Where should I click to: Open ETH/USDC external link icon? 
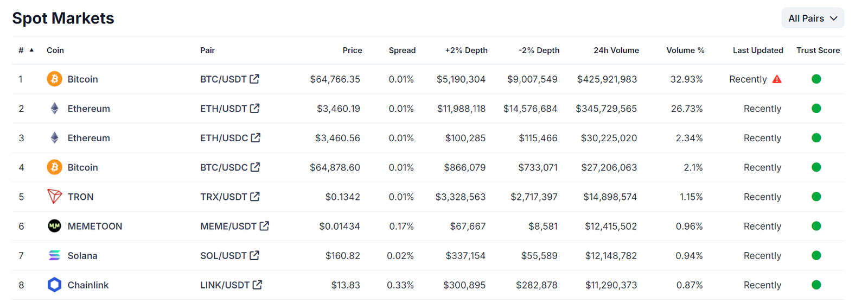coord(256,137)
